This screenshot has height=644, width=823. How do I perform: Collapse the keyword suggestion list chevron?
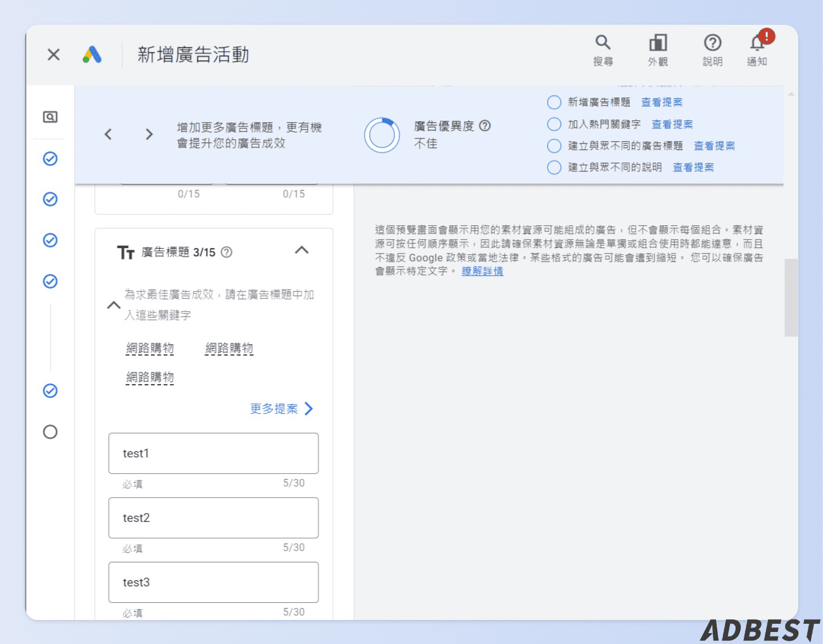[114, 306]
